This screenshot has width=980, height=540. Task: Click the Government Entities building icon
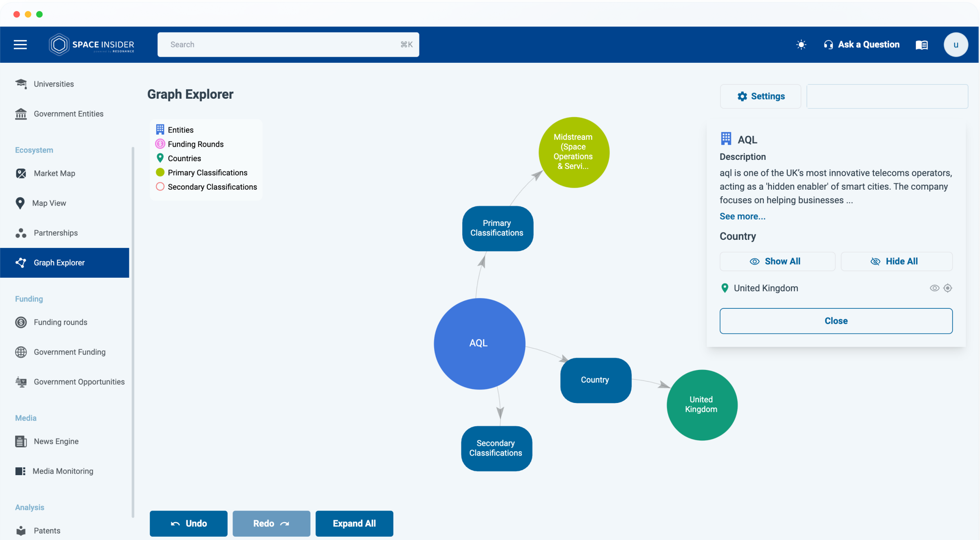(x=21, y=114)
